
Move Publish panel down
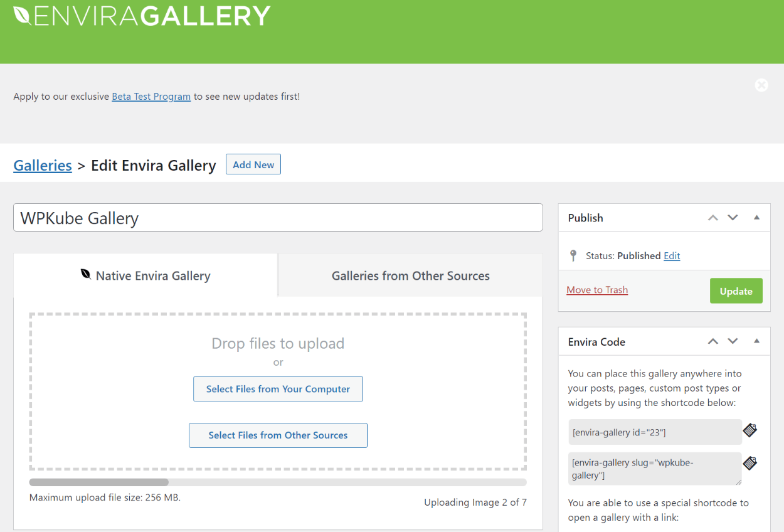tap(733, 218)
